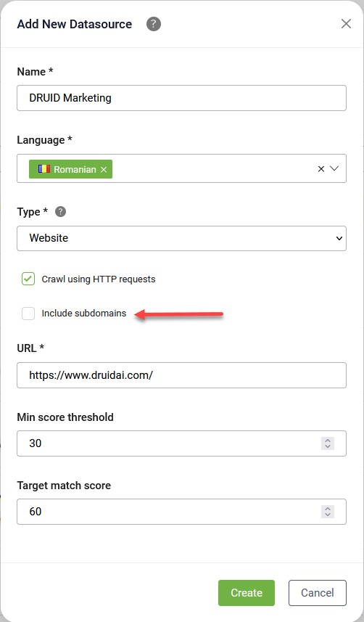The image size is (364, 622).
Task: Click the Cancel button
Action: click(x=317, y=593)
